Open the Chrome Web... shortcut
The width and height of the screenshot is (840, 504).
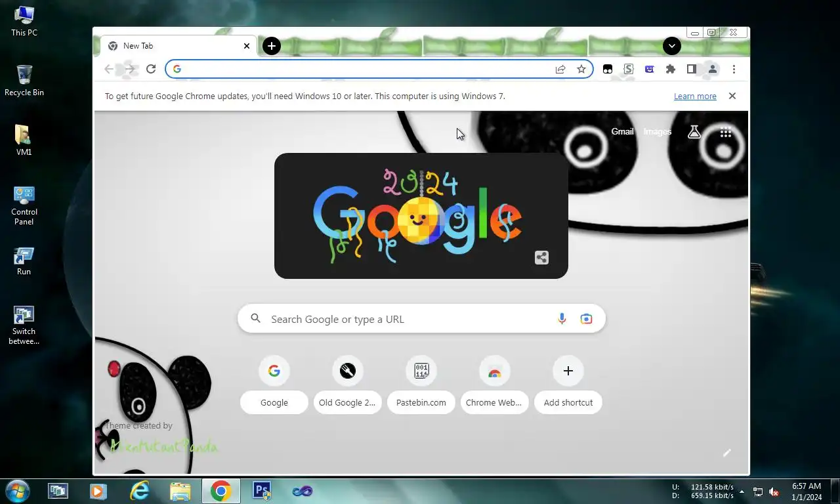coord(494,385)
